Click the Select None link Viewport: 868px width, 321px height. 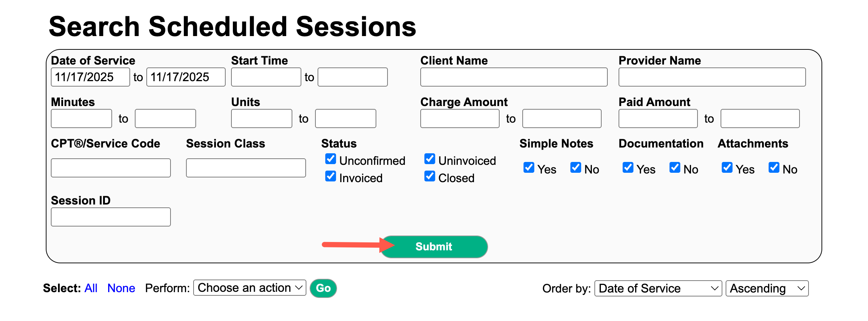[x=121, y=288]
